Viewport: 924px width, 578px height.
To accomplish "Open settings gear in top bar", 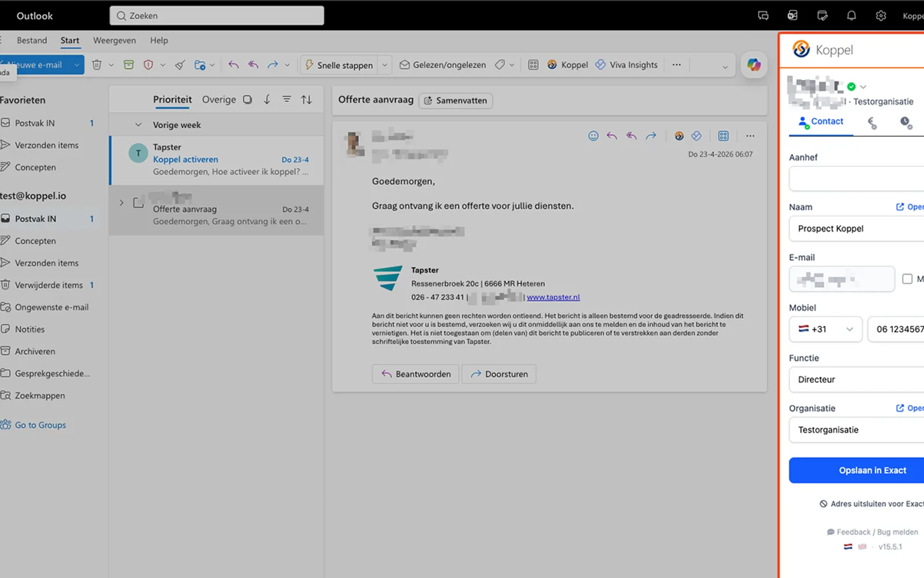I will click(x=881, y=16).
